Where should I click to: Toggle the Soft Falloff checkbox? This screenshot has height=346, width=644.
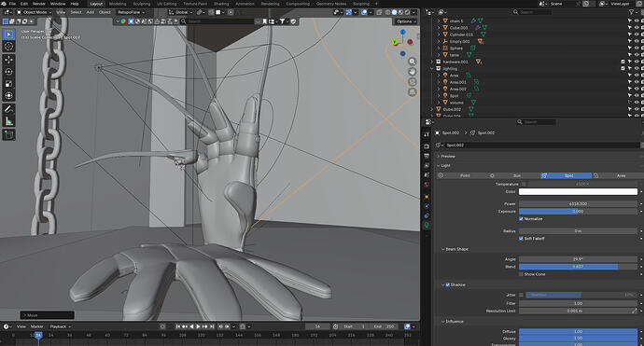pos(521,239)
